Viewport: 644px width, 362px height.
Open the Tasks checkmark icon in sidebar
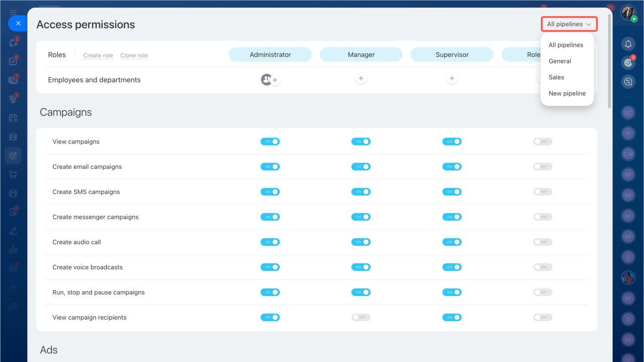point(13,61)
